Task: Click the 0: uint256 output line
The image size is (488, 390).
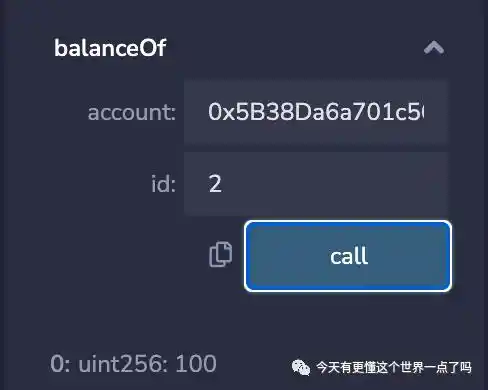Action: coord(133,364)
